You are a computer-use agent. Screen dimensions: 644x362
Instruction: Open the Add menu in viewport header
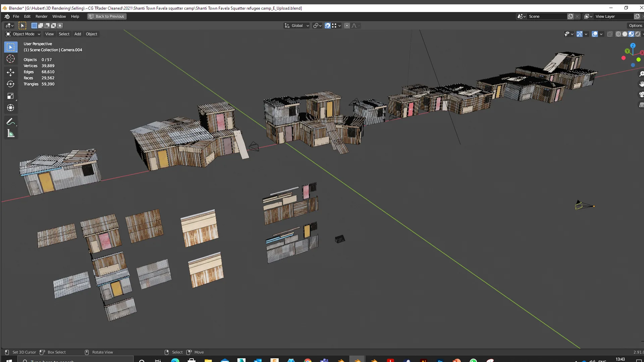tap(77, 34)
